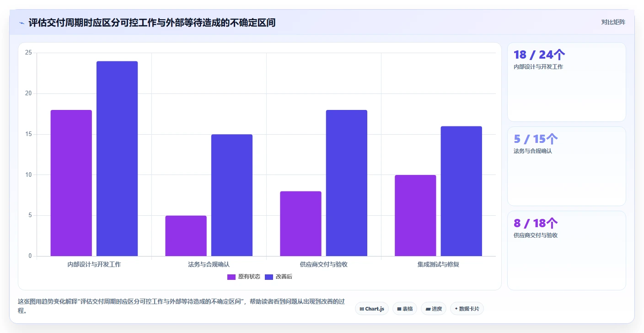Click the 改善后 bar for 集成测试与修复
Image resolution: width=644 pixels, height=333 pixels.
pos(462,191)
